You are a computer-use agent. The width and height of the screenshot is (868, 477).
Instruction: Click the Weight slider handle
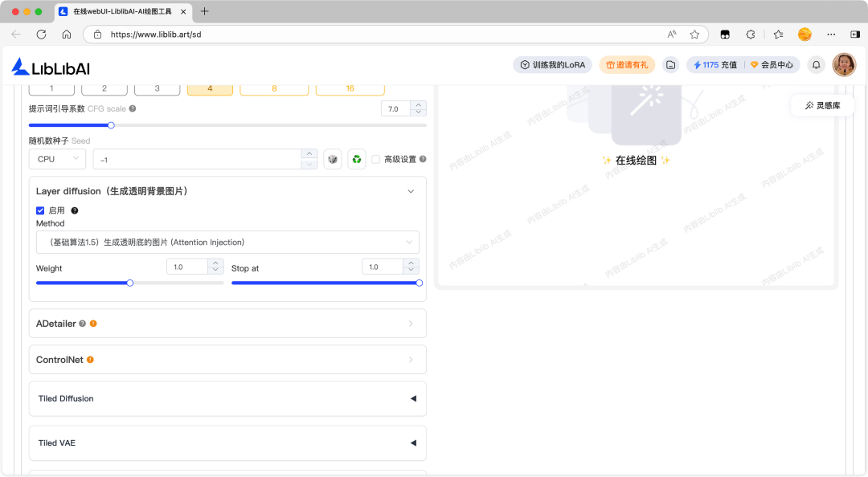(130, 283)
